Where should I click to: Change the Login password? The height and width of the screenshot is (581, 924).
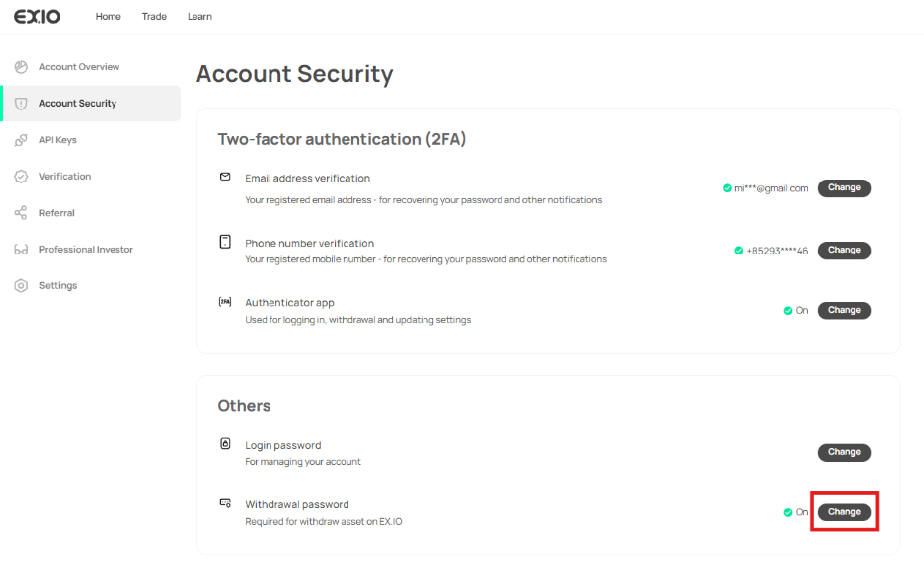pos(844,452)
